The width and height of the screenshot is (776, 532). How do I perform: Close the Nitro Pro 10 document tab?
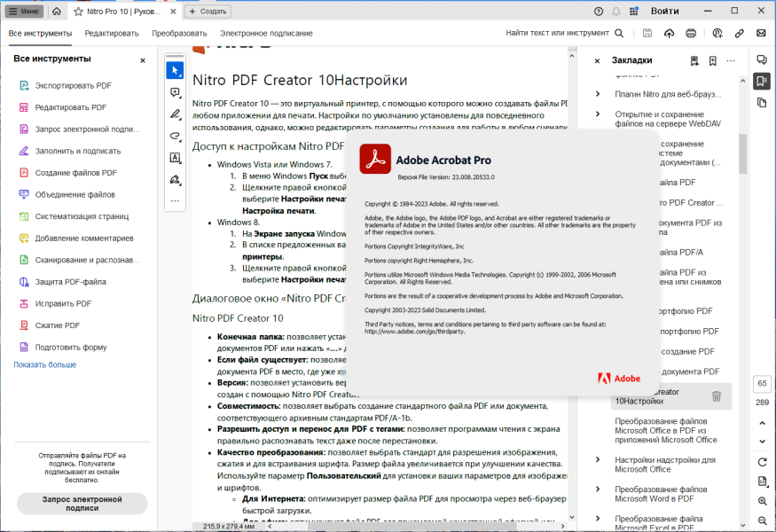(173, 12)
